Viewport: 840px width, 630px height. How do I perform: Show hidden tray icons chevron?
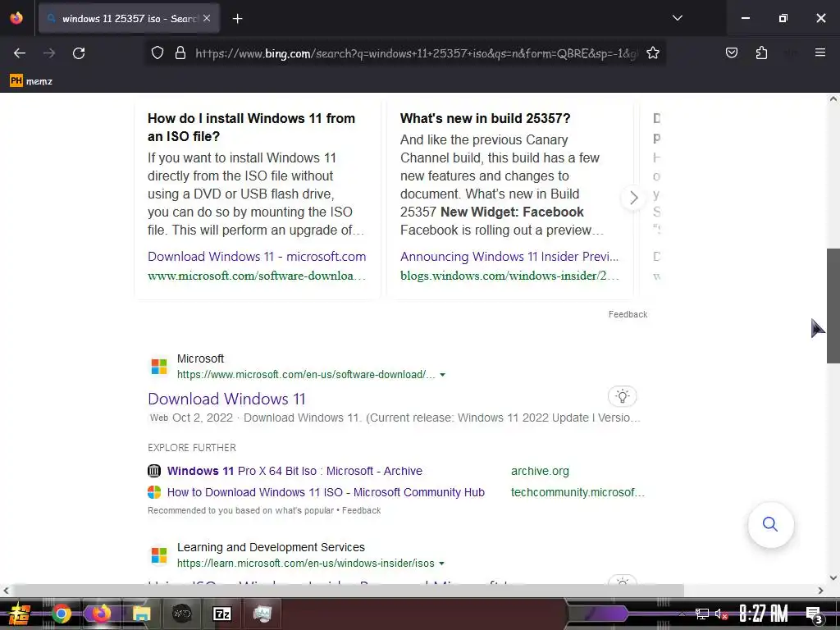pos(682,614)
